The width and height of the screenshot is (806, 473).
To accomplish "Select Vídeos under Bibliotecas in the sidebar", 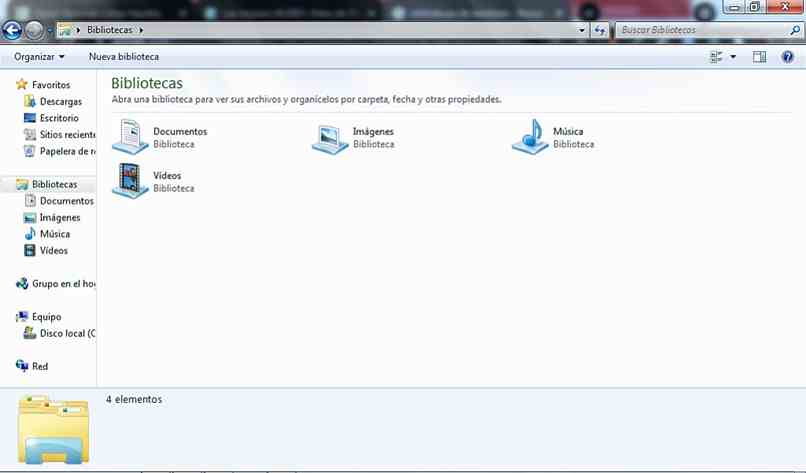I will point(54,250).
